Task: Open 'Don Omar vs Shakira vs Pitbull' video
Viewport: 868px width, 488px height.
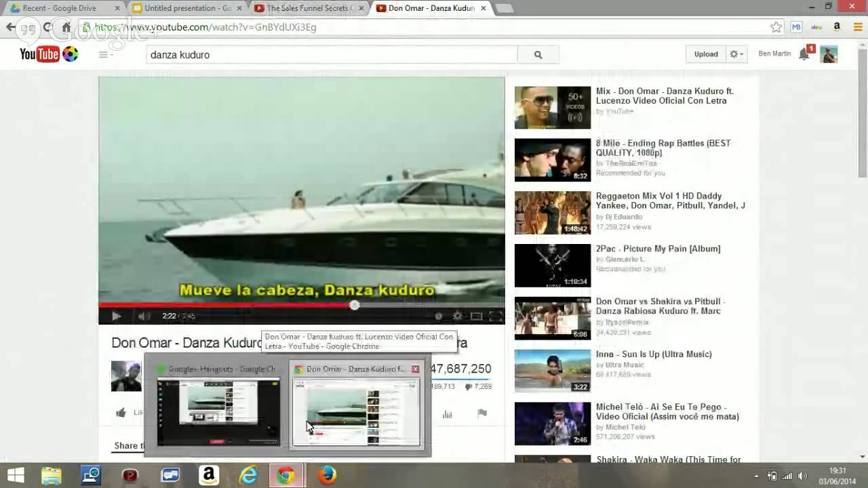Action: pos(660,306)
